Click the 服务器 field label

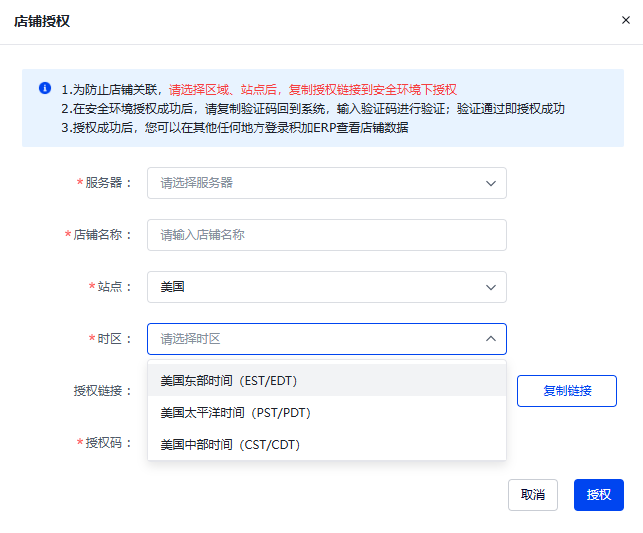(x=108, y=183)
